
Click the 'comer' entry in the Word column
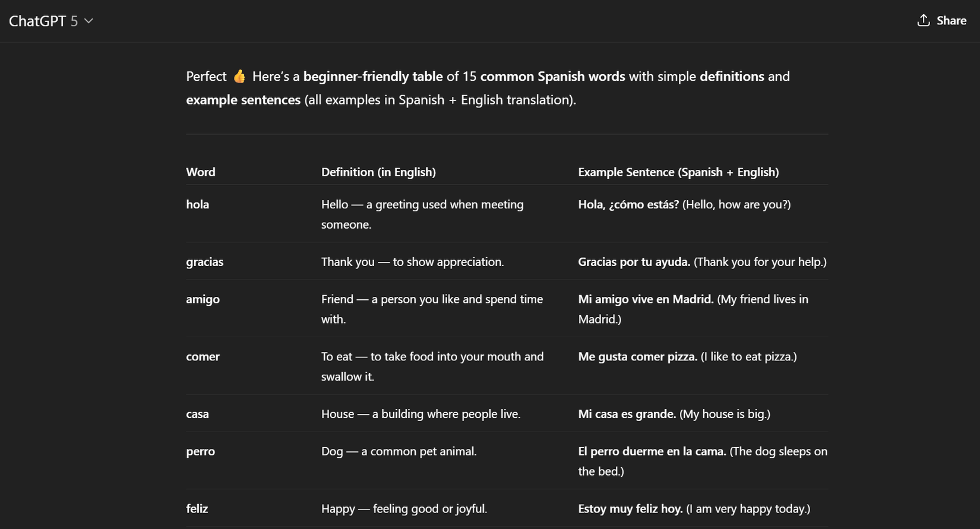[x=203, y=356]
